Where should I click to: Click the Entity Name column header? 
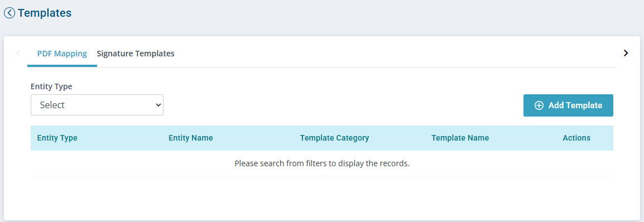(190, 138)
